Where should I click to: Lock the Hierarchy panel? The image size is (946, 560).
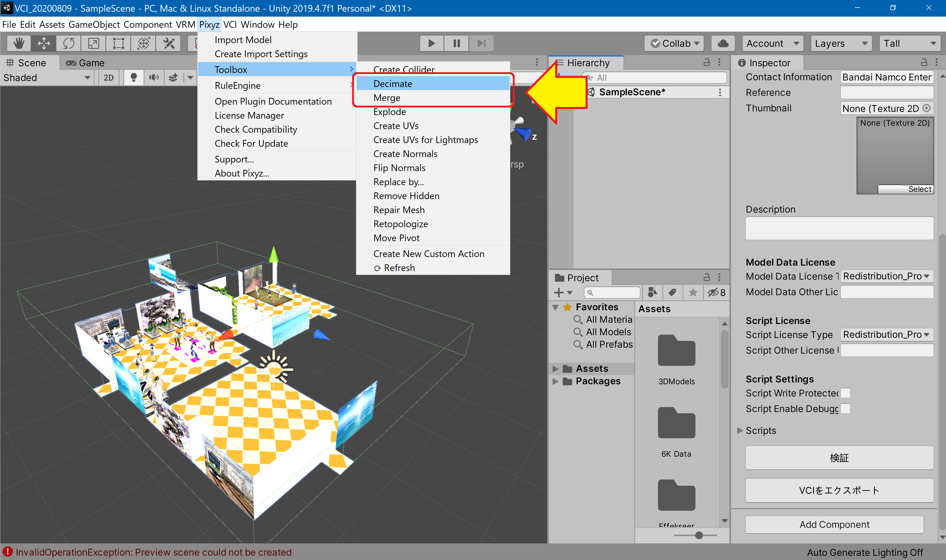coord(707,62)
